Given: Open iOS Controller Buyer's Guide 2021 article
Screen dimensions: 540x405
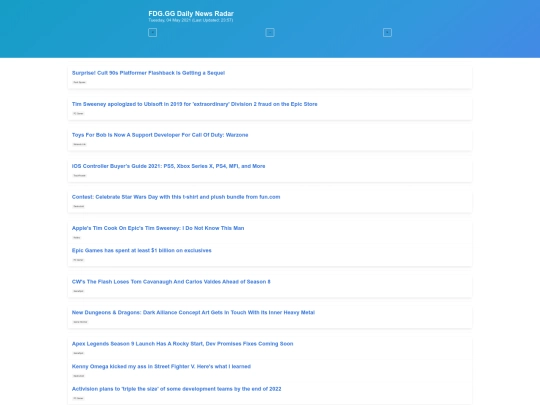Looking at the screenshot, I should (x=168, y=166).
